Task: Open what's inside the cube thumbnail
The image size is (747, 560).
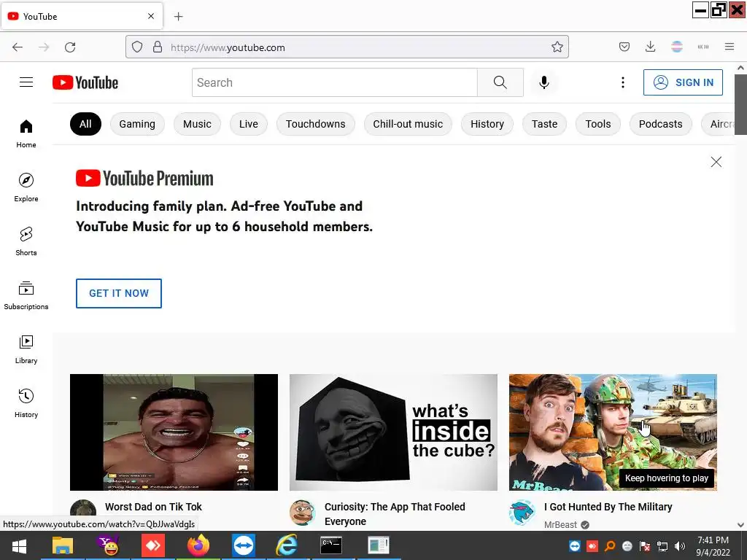Action: pos(393,432)
